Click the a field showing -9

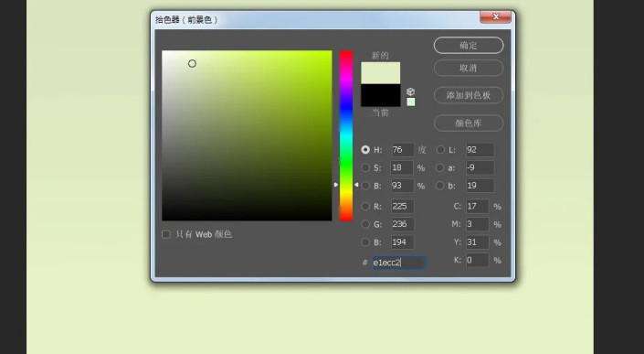click(x=480, y=167)
